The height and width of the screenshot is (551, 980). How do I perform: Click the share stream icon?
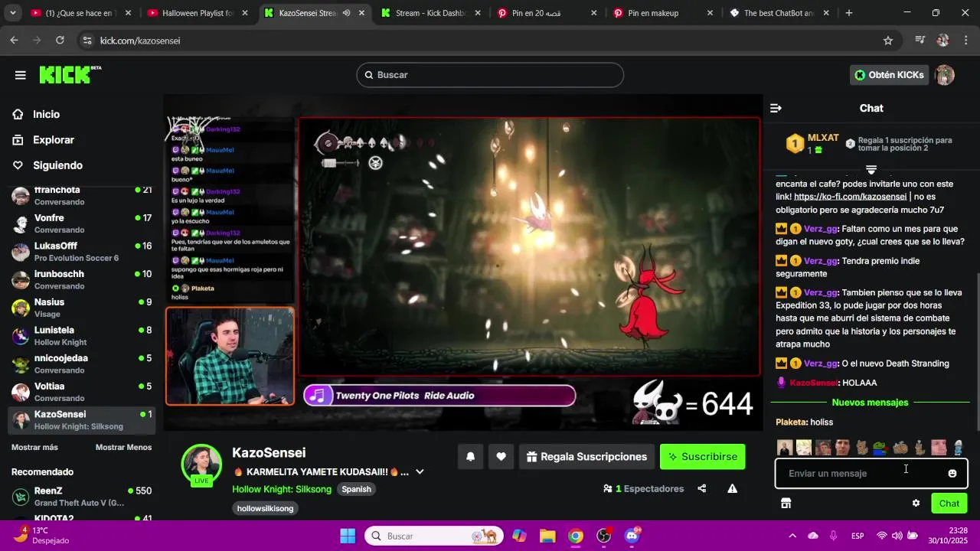pyautogui.click(x=702, y=488)
